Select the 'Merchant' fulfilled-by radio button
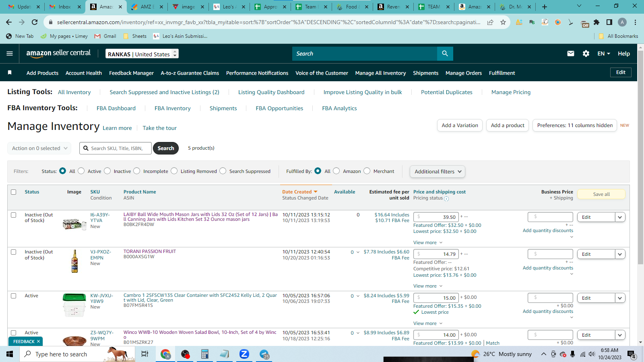The image size is (644, 362). (x=367, y=171)
